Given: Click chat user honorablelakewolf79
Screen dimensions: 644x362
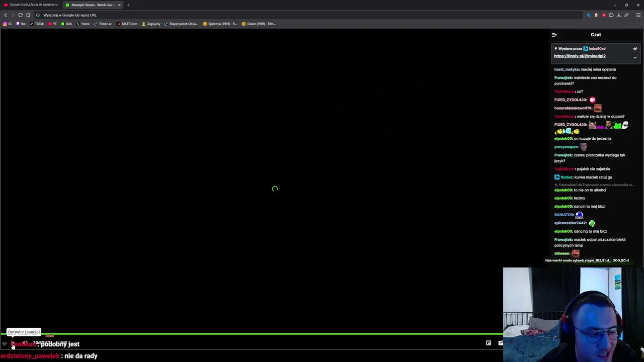Looking at the screenshot, I should [573, 108].
